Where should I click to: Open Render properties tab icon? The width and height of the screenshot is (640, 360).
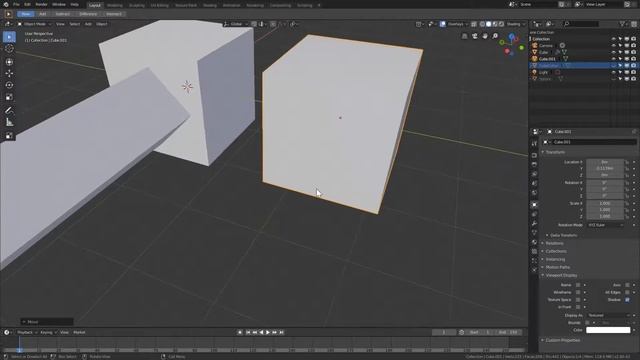click(534, 155)
